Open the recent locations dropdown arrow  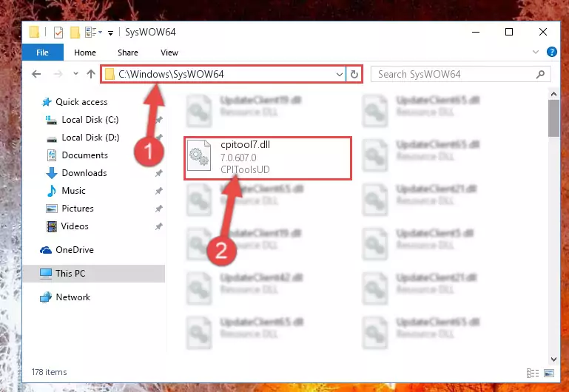75,74
